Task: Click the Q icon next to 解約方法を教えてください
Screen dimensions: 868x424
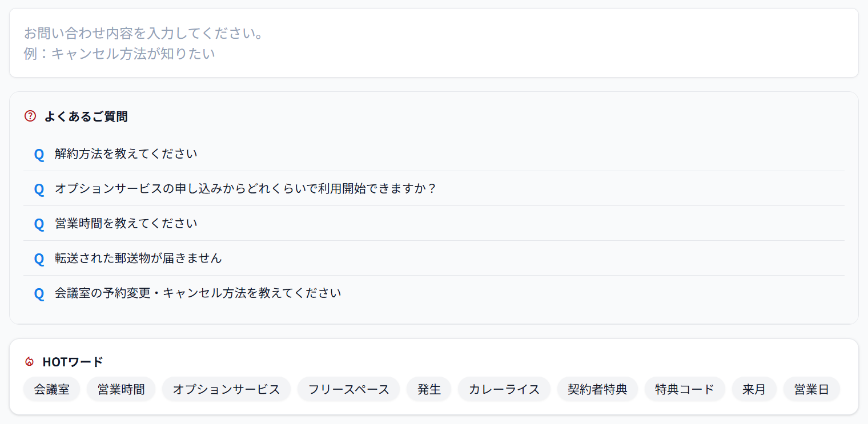Action: [39, 154]
